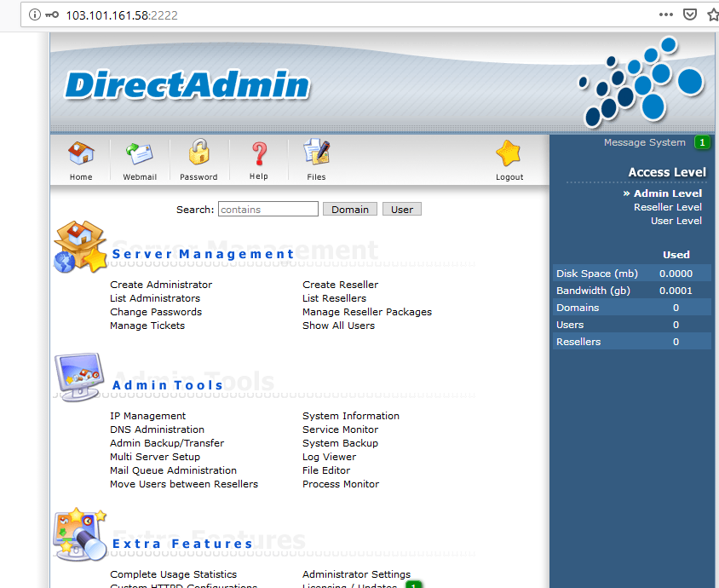Open Create Administrator
The width and height of the screenshot is (719, 588).
coord(161,285)
